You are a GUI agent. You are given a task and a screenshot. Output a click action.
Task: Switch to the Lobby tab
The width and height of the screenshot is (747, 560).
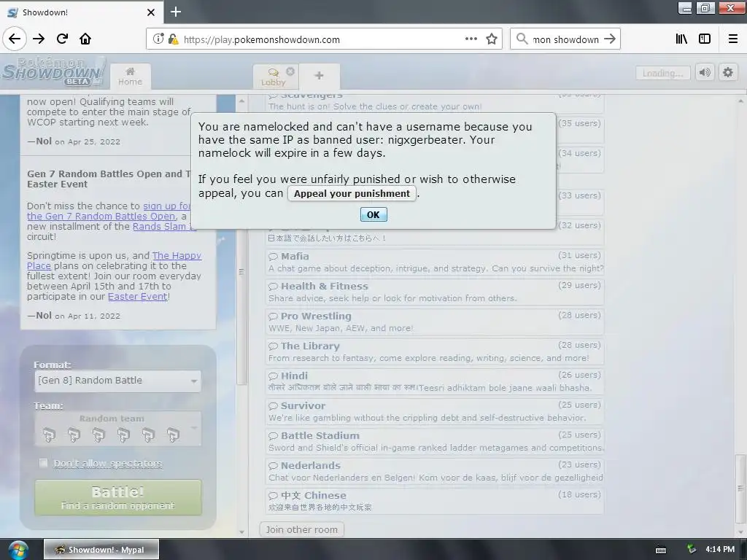pos(274,76)
